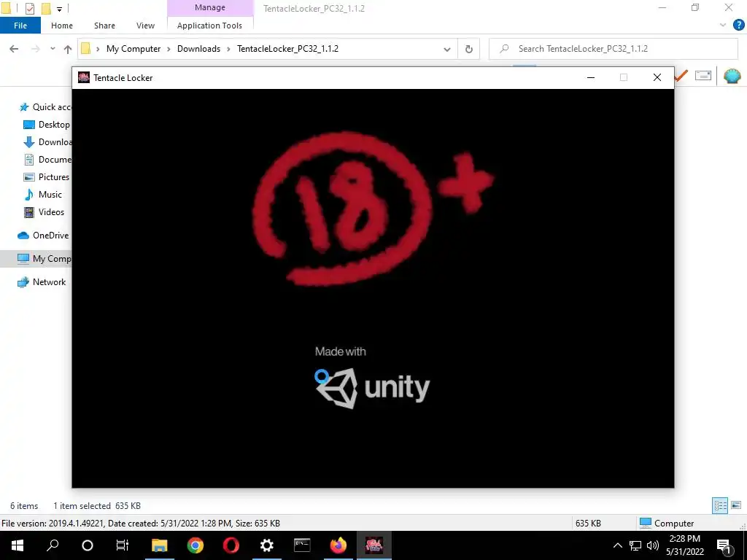Click My Computer in the address path
Image resolution: width=747 pixels, height=560 pixels.
tap(133, 49)
